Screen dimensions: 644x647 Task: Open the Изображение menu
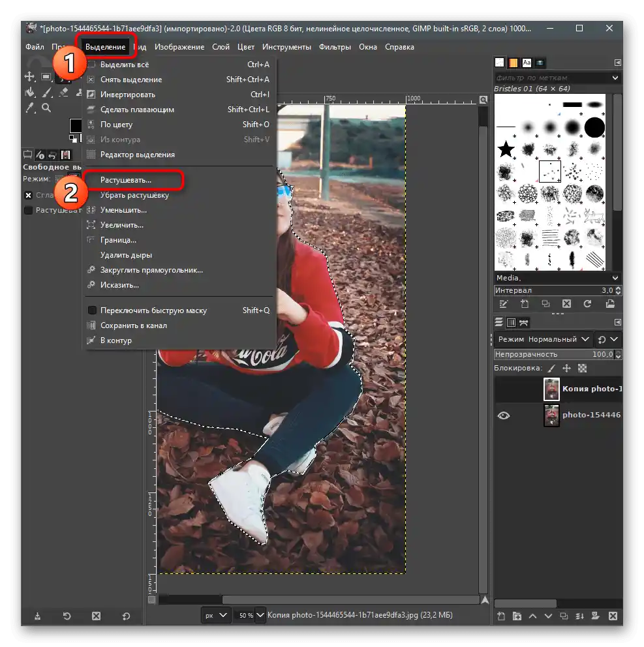pyautogui.click(x=179, y=47)
